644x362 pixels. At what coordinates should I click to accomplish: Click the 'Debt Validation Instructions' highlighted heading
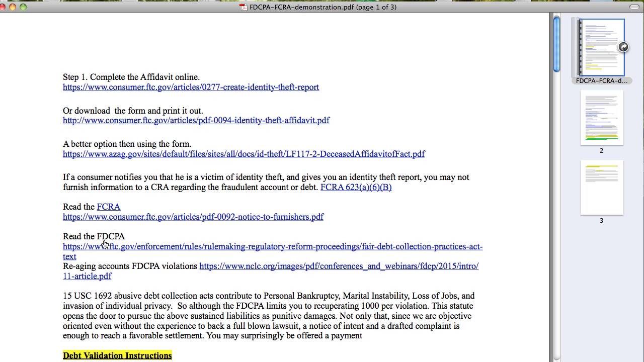[117, 355]
